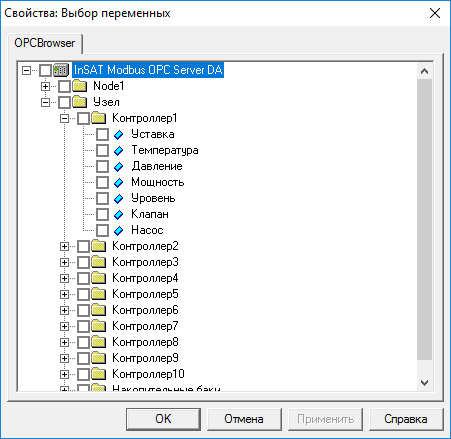Click the Узел folder icon
Screen dimensions: 451x439
point(80,102)
